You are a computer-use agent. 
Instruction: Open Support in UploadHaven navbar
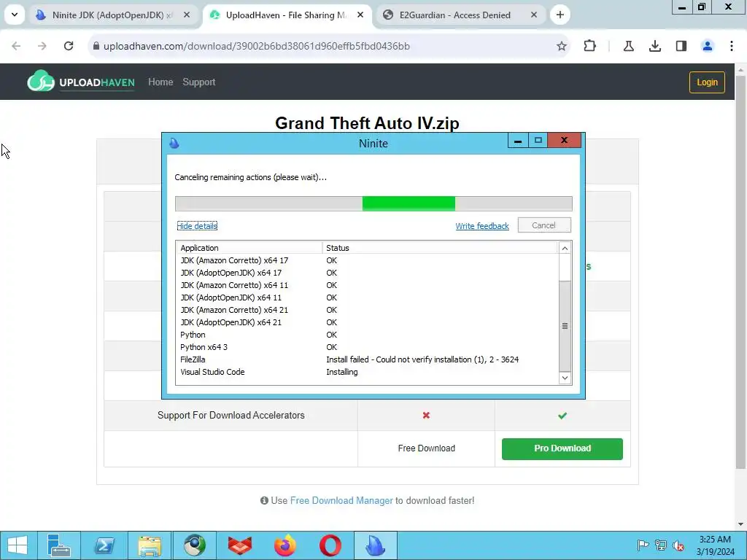click(199, 82)
